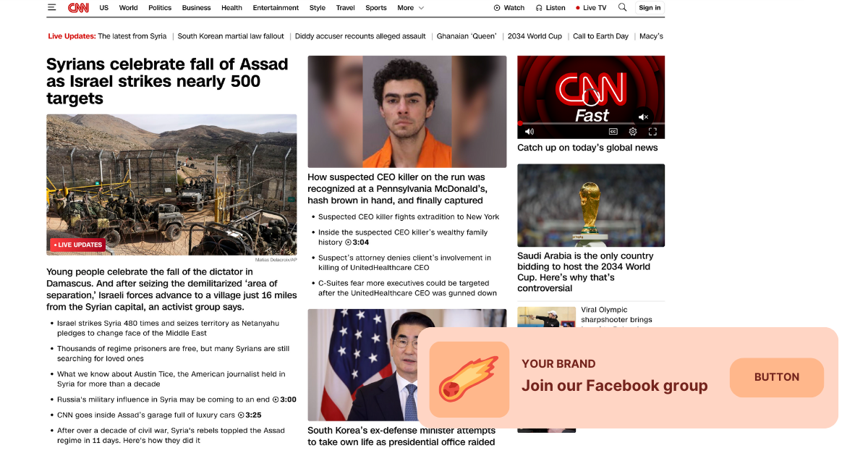Click the volume speaker icon in video controls

[x=529, y=132]
